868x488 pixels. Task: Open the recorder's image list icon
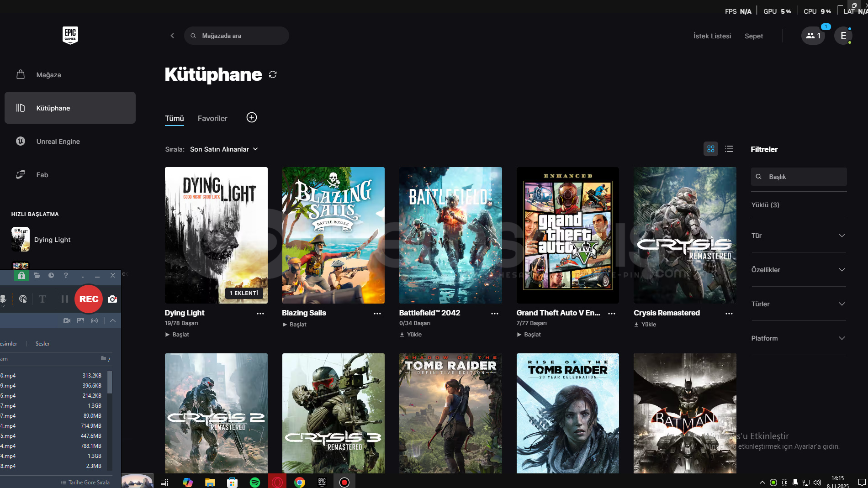tap(80, 321)
